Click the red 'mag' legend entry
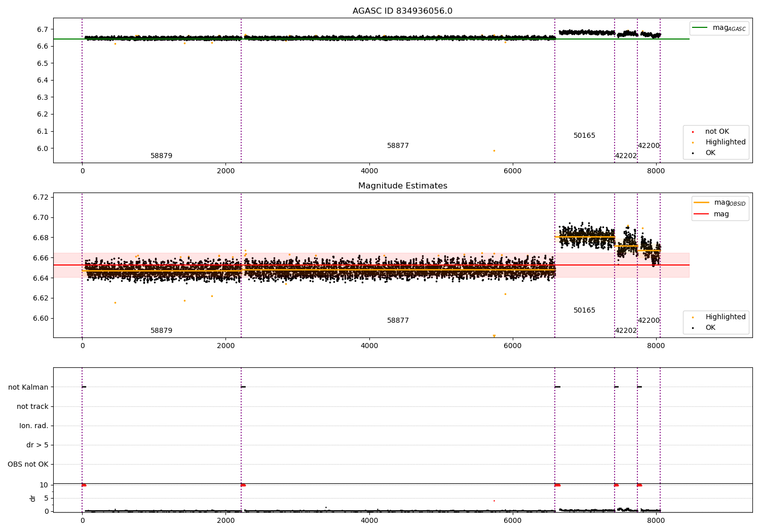 (712, 214)
